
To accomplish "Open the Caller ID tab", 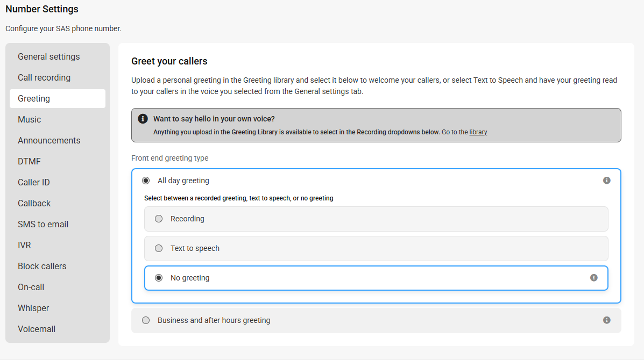I will point(58,182).
